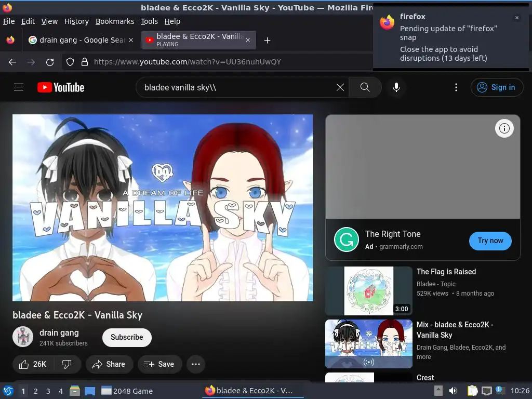
Task: Open the History menu
Action: [x=77, y=21]
